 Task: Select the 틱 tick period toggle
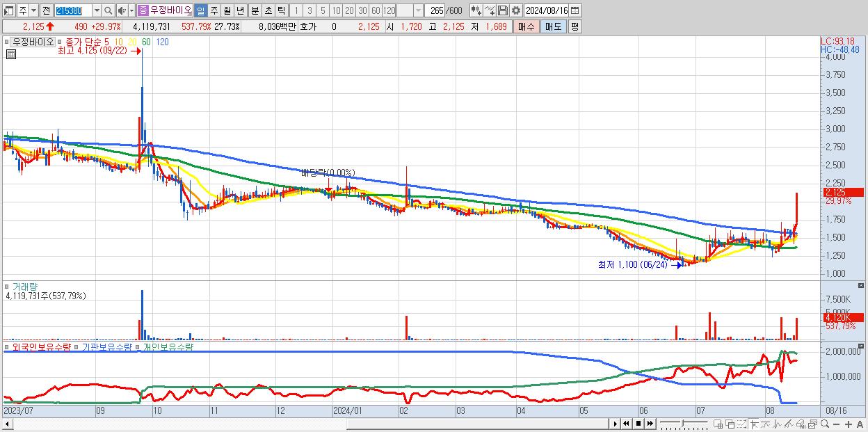[281, 10]
